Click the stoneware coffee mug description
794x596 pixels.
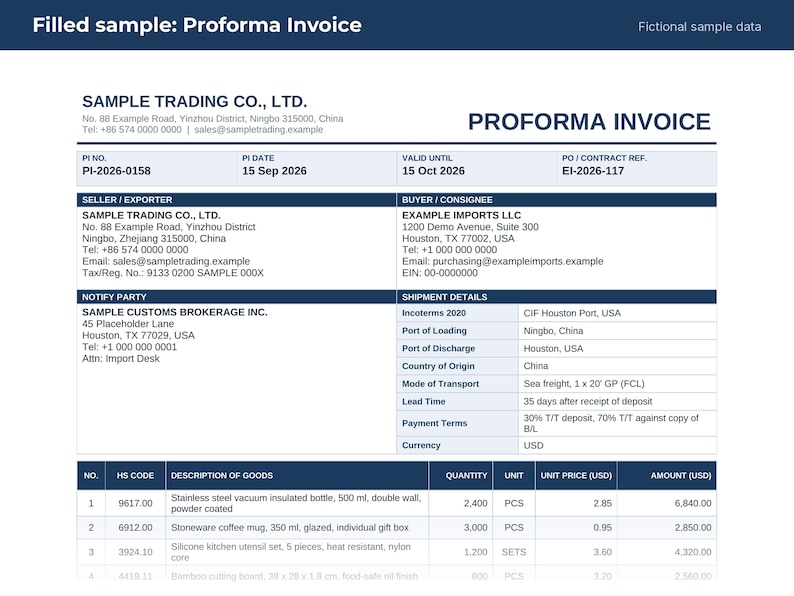(290, 528)
